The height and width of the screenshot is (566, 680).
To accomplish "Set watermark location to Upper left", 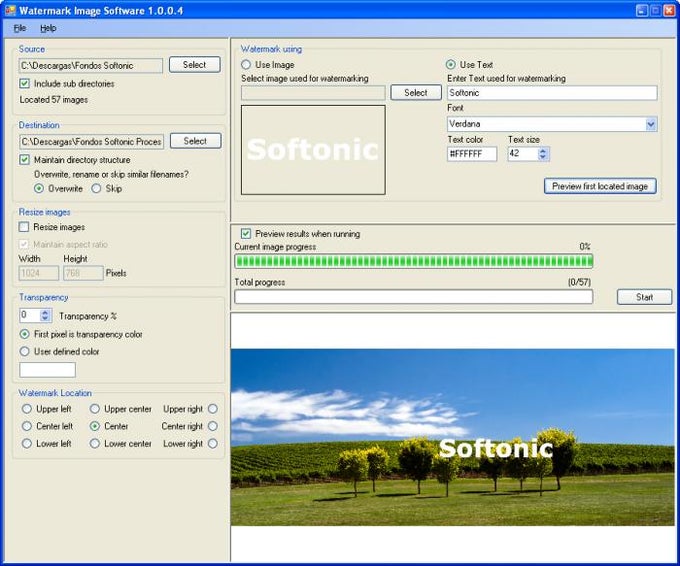I will point(27,409).
